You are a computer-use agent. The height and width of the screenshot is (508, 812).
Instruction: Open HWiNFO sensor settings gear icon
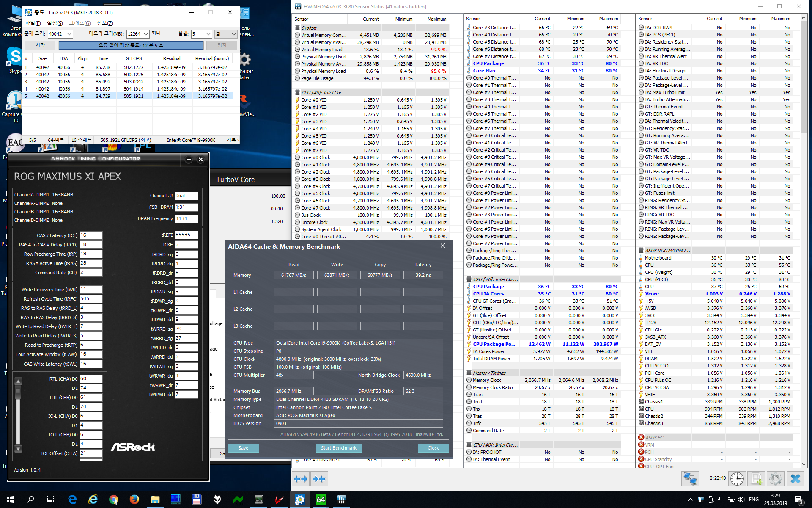pyautogui.click(x=776, y=479)
